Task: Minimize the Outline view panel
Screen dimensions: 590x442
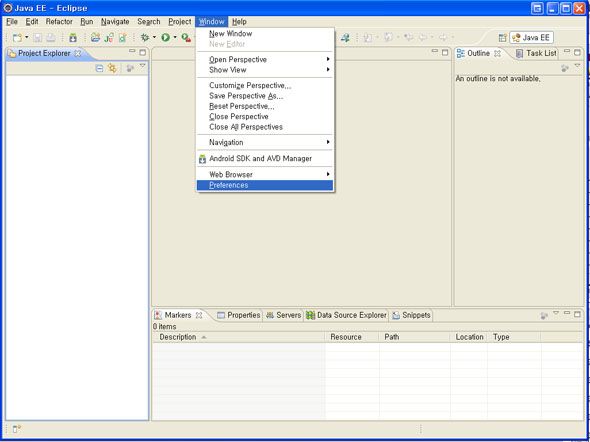Action: tap(567, 52)
